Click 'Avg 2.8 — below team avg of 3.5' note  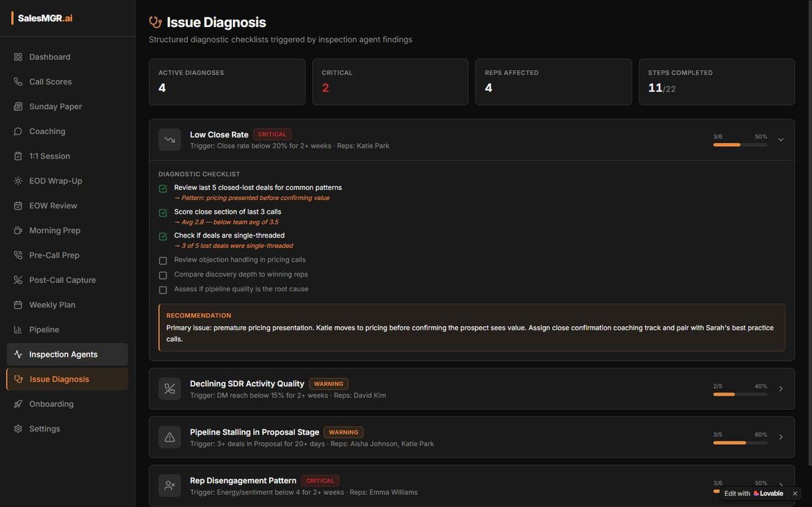(226, 222)
